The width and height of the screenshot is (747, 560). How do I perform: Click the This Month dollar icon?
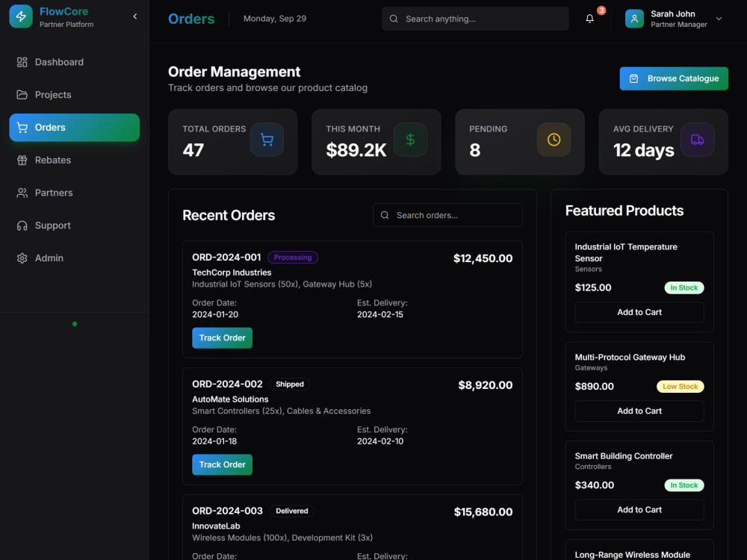pyautogui.click(x=410, y=140)
